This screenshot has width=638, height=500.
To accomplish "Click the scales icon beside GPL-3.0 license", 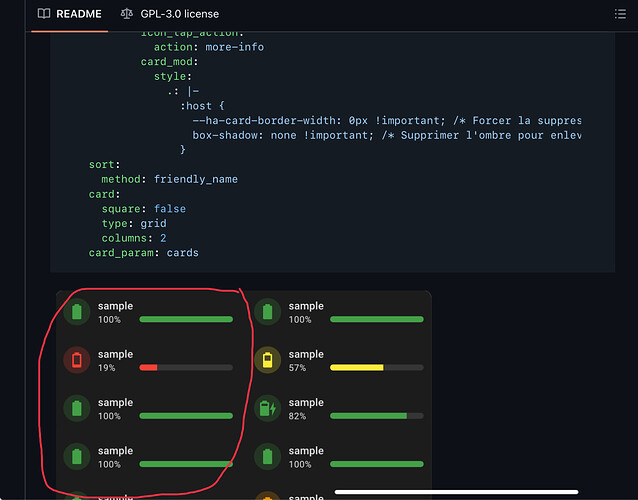I will pyautogui.click(x=127, y=14).
